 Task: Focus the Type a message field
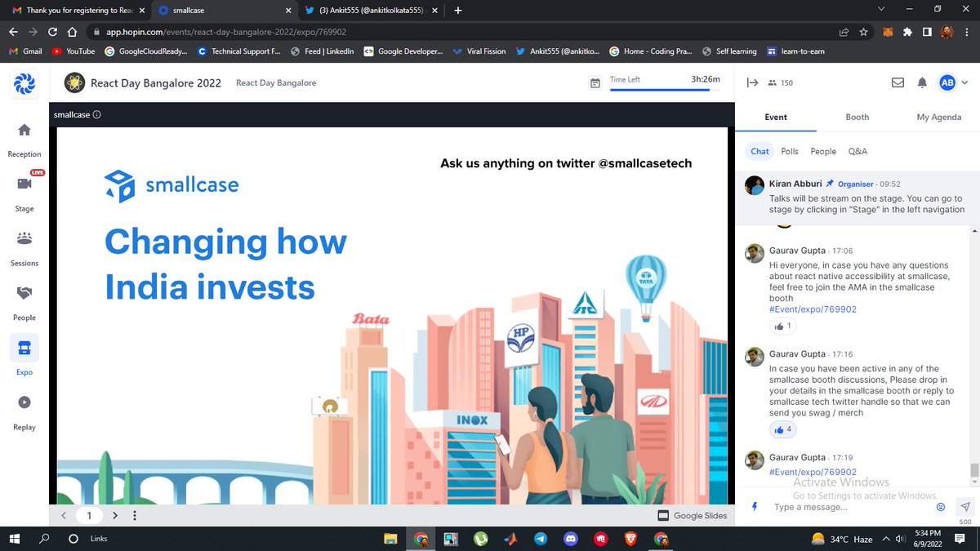pyautogui.click(x=849, y=507)
